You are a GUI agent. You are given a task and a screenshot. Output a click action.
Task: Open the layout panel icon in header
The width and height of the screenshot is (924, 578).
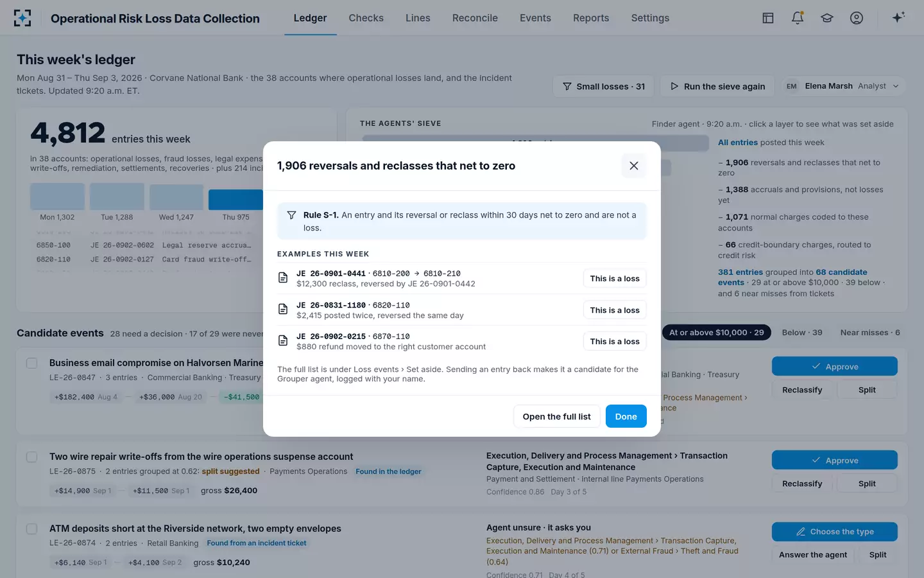pyautogui.click(x=767, y=18)
